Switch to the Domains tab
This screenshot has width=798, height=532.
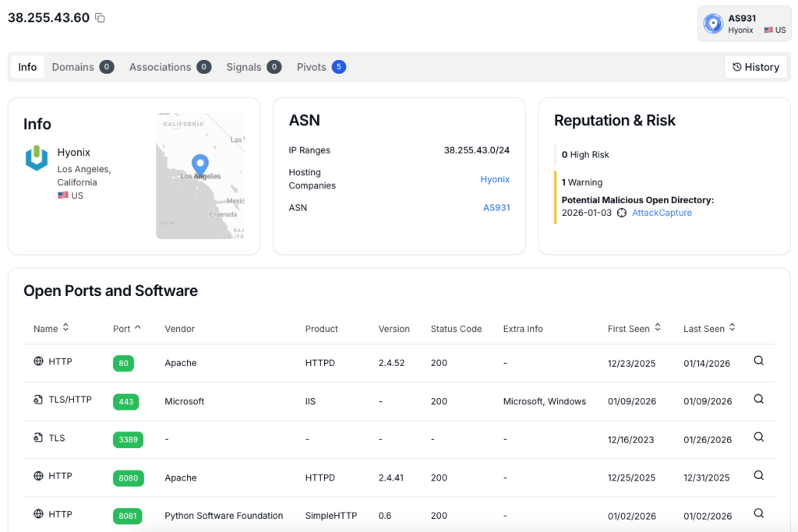click(83, 67)
